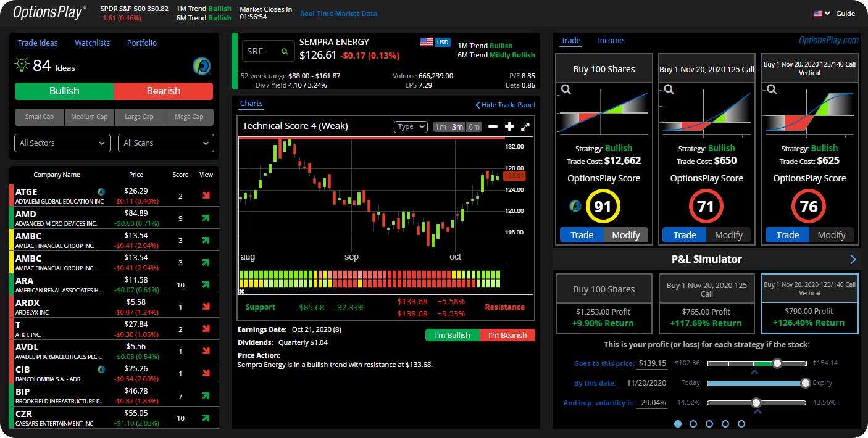Click the OptionsPlay logo beside CIB ticker
Image resolution: width=868 pixels, height=438 pixels.
(x=101, y=369)
